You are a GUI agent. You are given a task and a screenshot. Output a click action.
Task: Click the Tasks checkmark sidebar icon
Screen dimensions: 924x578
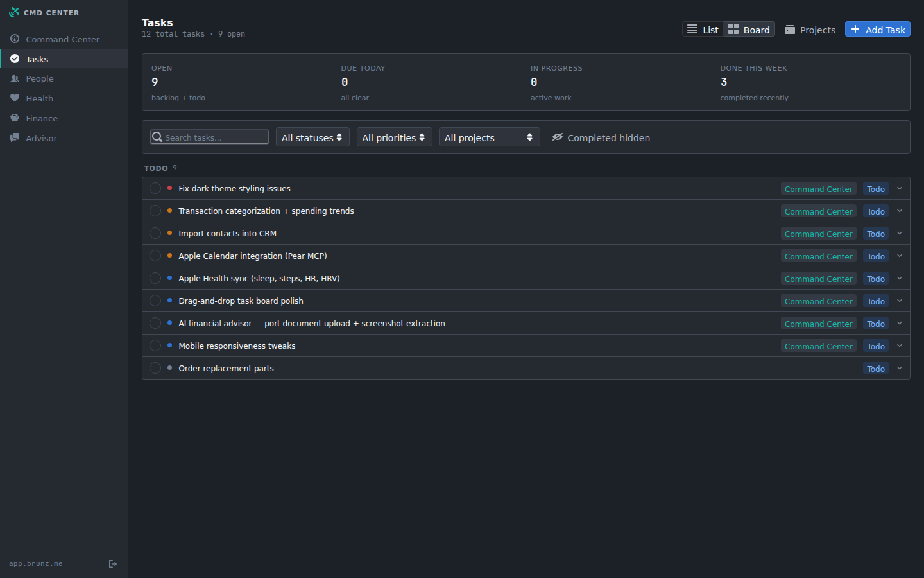tap(15, 59)
